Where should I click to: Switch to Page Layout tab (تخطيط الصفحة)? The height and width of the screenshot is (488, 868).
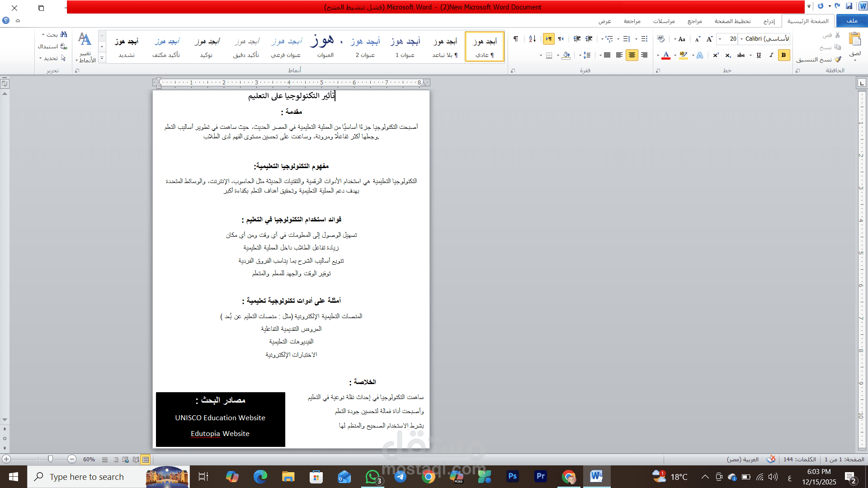coord(732,21)
